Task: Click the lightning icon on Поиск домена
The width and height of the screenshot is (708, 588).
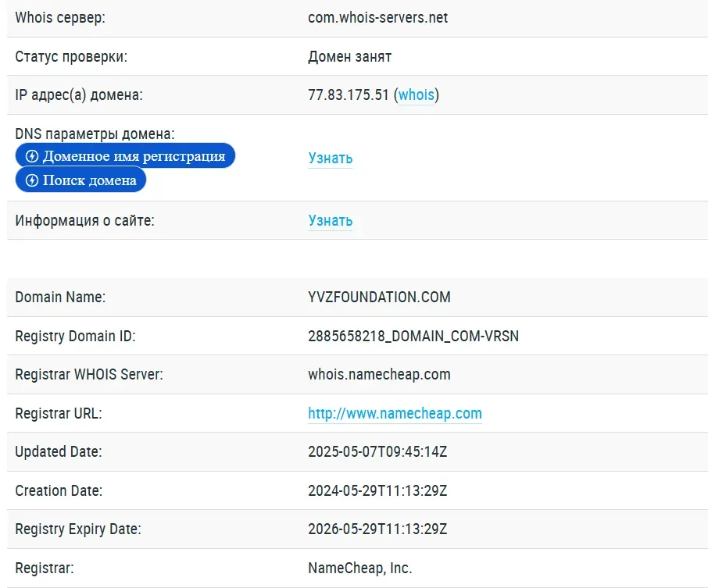Action: 32,180
